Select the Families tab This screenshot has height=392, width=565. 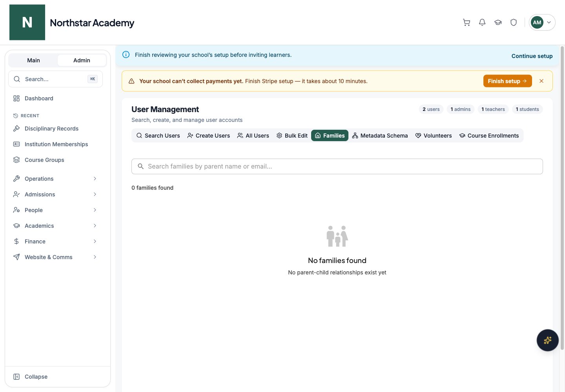[x=330, y=136]
